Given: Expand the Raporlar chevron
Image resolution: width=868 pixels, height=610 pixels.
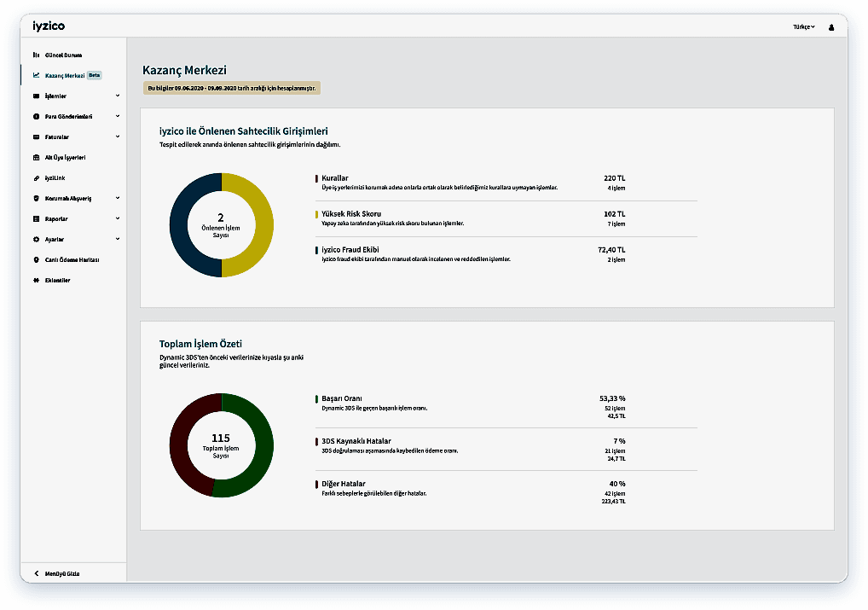Looking at the screenshot, I should pos(118,219).
